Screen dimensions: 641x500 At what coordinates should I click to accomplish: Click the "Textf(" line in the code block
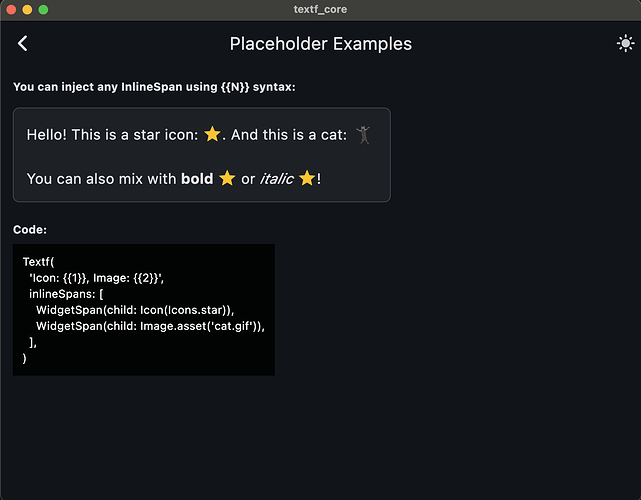[x=40, y=262]
